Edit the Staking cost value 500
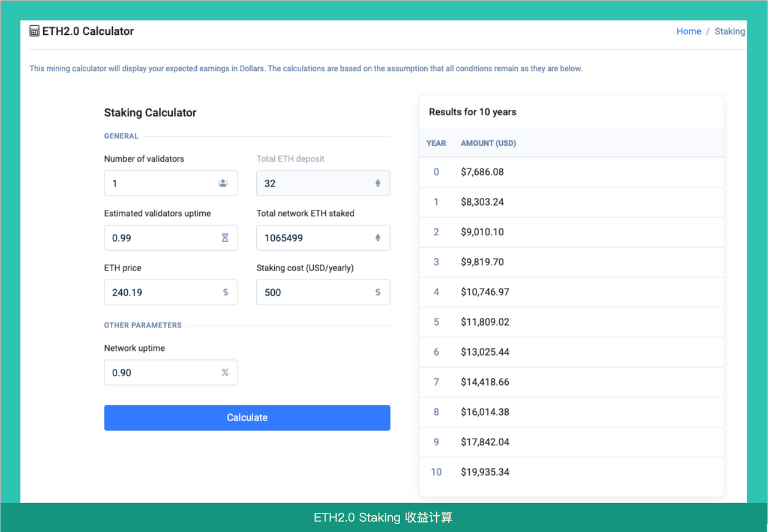Viewport: 768px width, 532px height. [x=323, y=293]
